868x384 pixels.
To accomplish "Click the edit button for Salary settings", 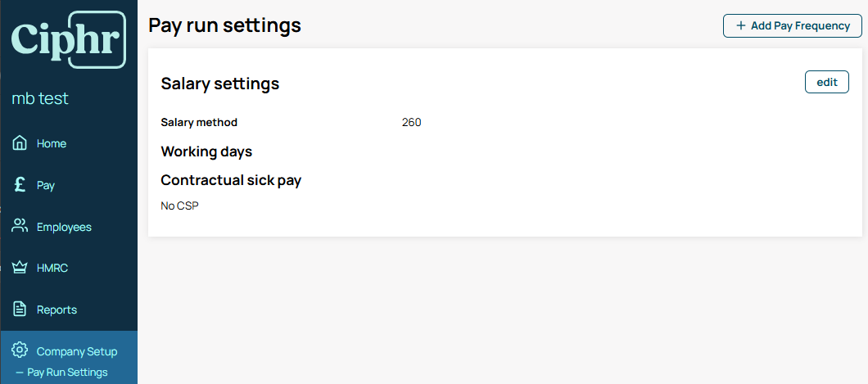I will (826, 82).
